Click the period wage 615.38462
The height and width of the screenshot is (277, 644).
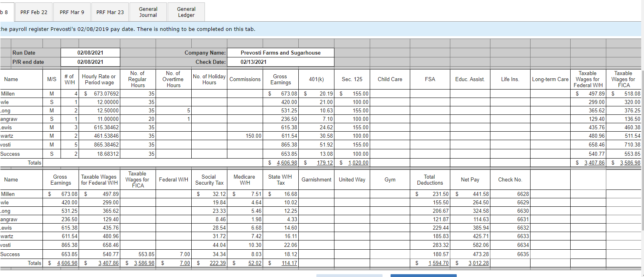tap(99, 127)
